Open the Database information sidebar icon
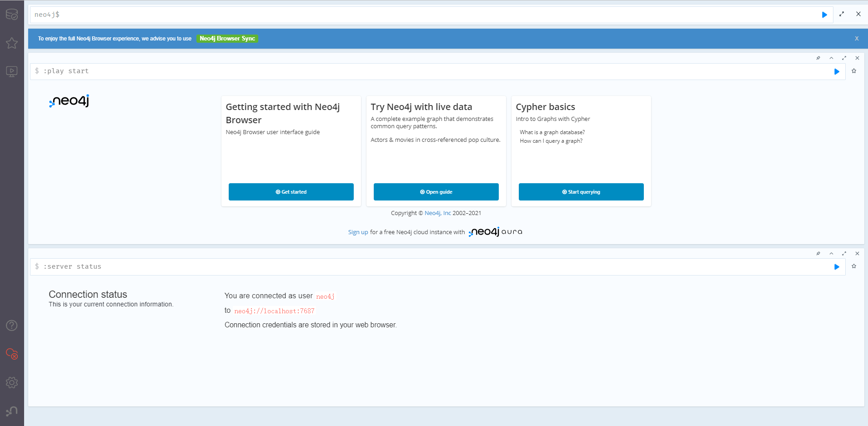Screen dimensions: 868x426 12,15
